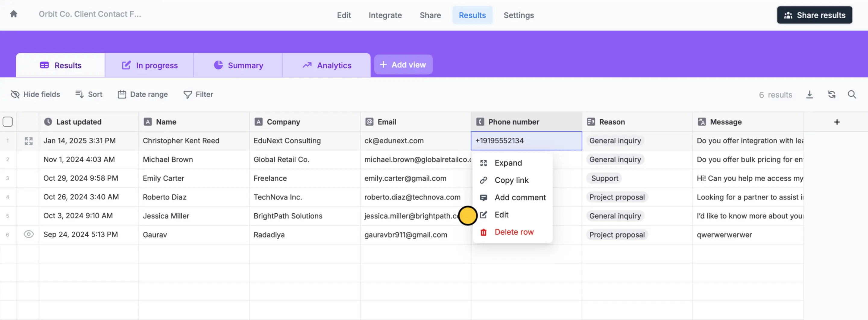
Task: Toggle the select-all rows checkbox
Action: click(8, 122)
